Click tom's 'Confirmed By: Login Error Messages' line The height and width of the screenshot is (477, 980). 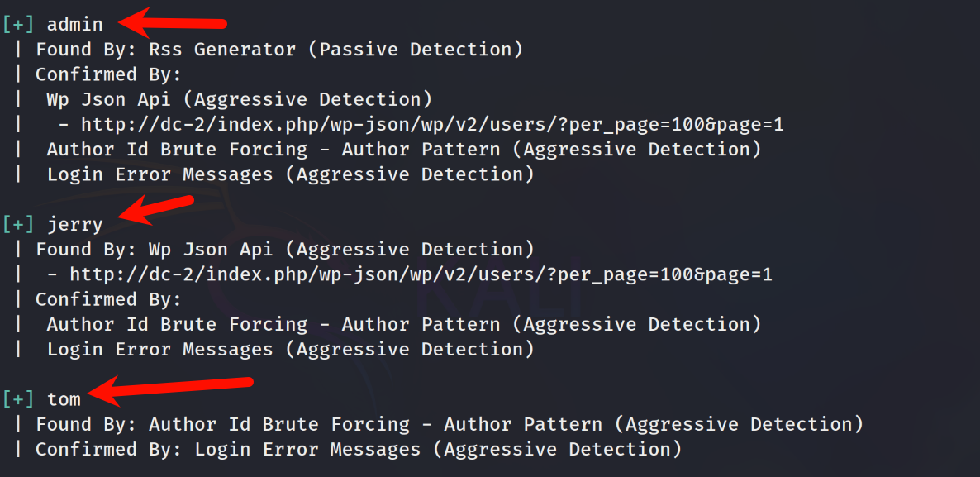click(359, 450)
